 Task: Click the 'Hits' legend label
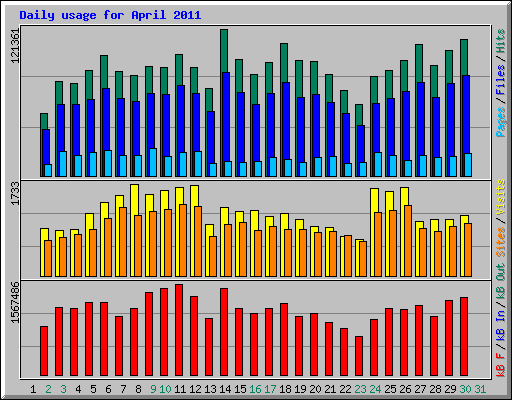[x=501, y=41]
